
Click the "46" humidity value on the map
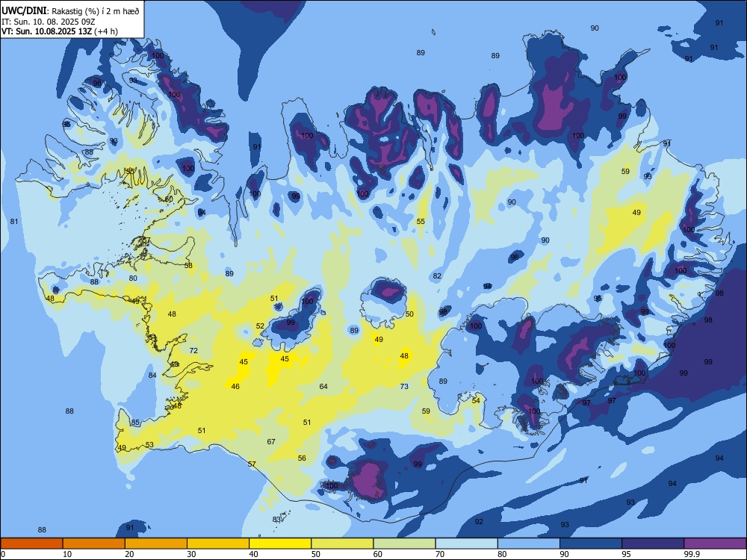pos(235,386)
